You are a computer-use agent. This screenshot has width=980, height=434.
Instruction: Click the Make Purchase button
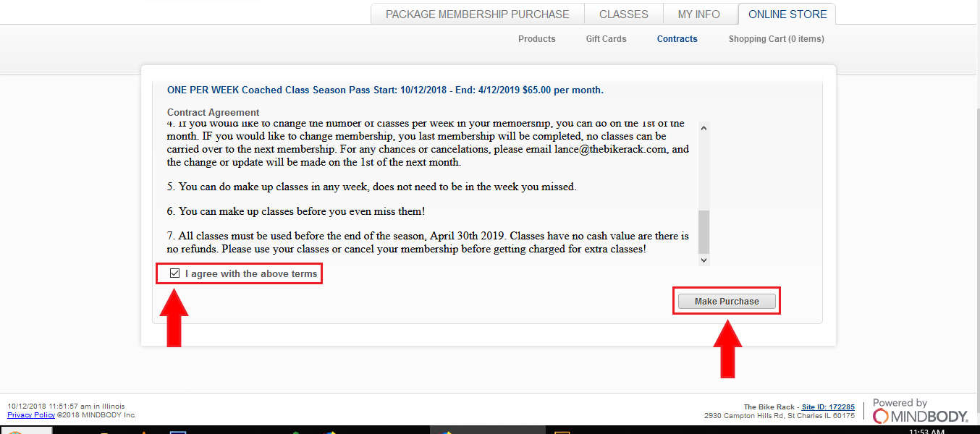point(727,302)
